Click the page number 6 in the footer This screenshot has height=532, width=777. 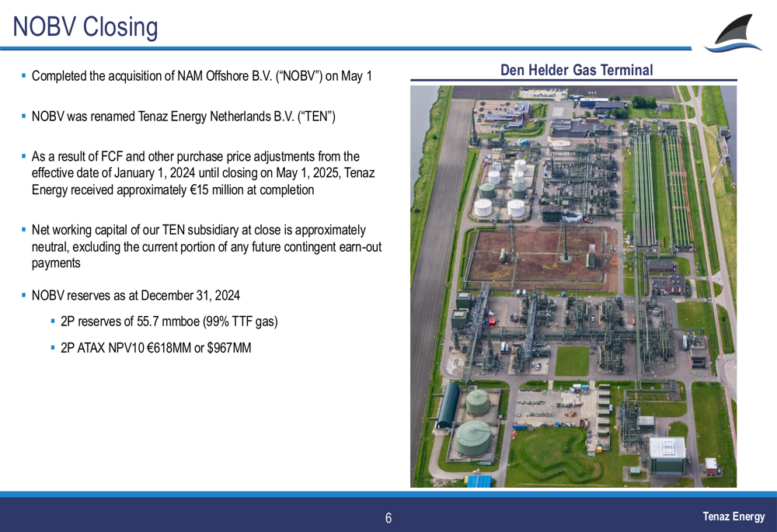388,518
